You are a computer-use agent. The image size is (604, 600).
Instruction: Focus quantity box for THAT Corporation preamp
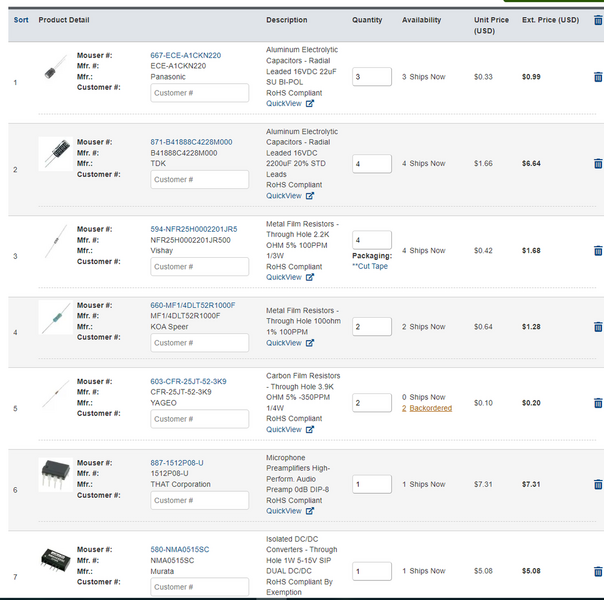(371, 484)
